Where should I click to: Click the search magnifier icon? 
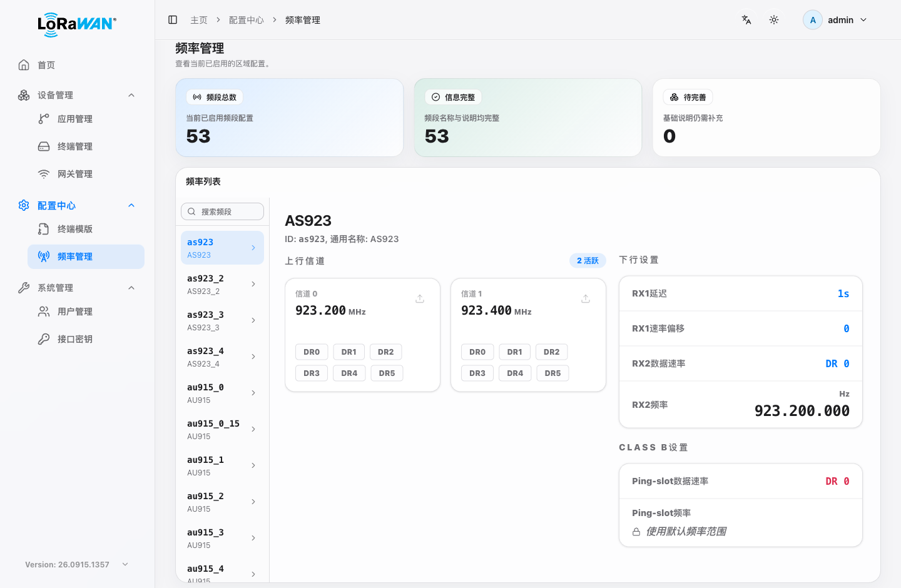[x=192, y=211]
